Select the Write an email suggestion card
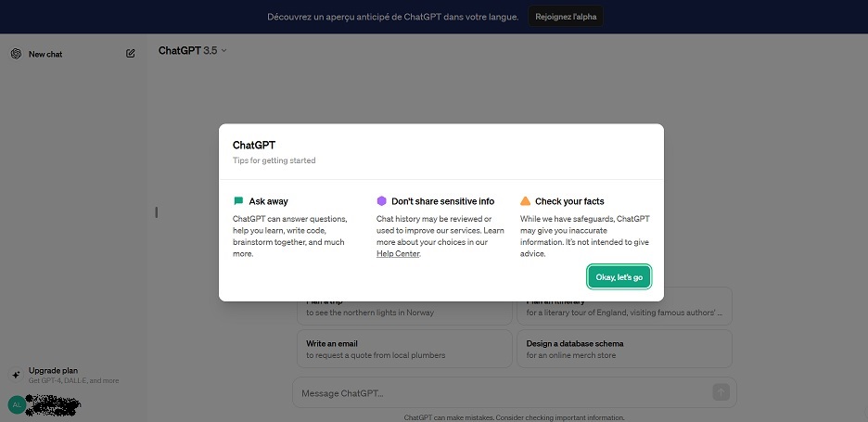Viewport: 868px width, 422px height. tap(404, 349)
